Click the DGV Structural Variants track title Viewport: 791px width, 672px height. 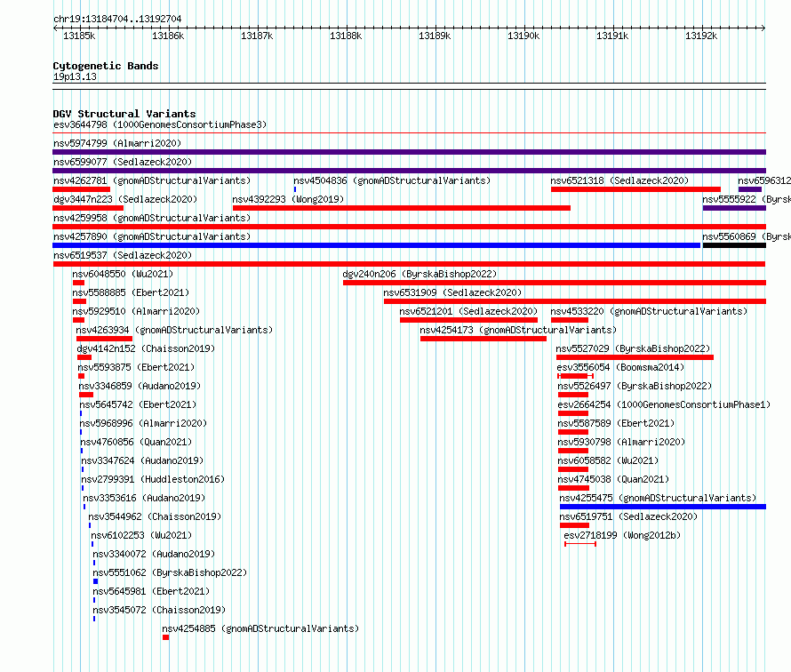(124, 114)
